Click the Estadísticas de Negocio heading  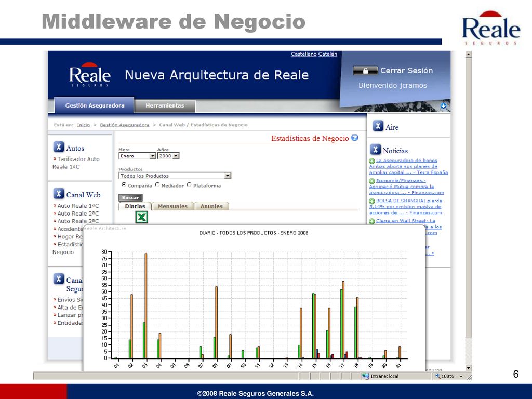(310, 138)
